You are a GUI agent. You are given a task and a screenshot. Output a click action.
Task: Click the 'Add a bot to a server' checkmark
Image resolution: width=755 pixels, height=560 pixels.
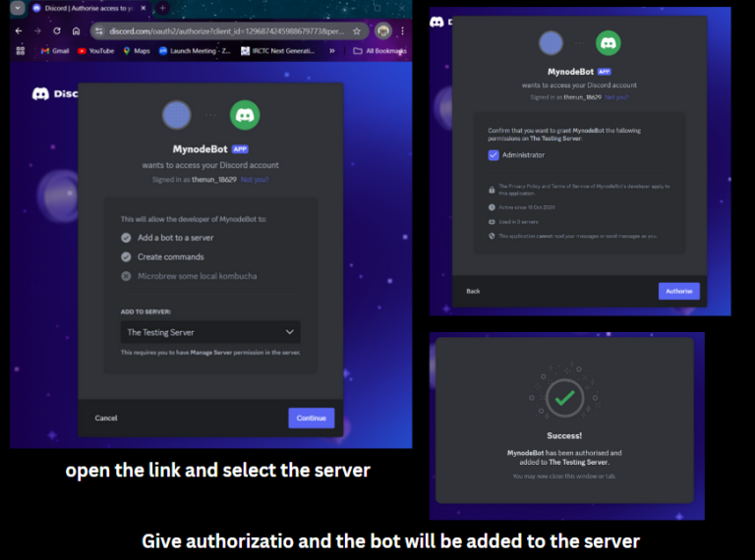pyautogui.click(x=126, y=238)
